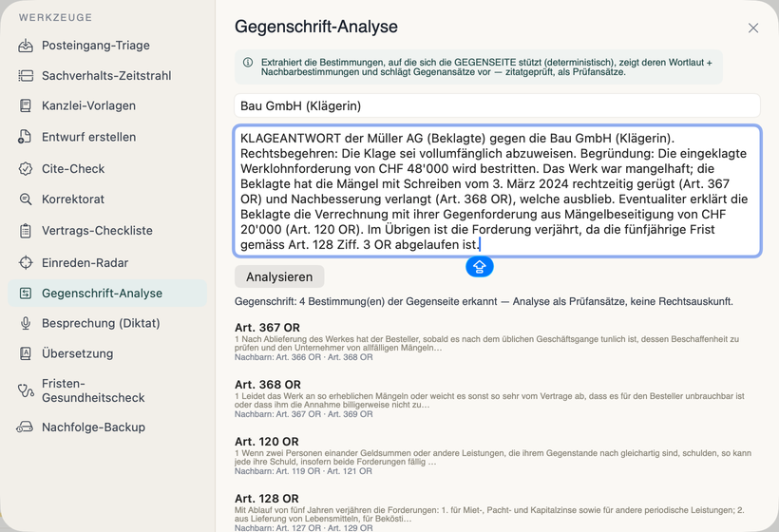
Task: Click the Einreden-Radar crosshair icon
Action: coord(26,263)
